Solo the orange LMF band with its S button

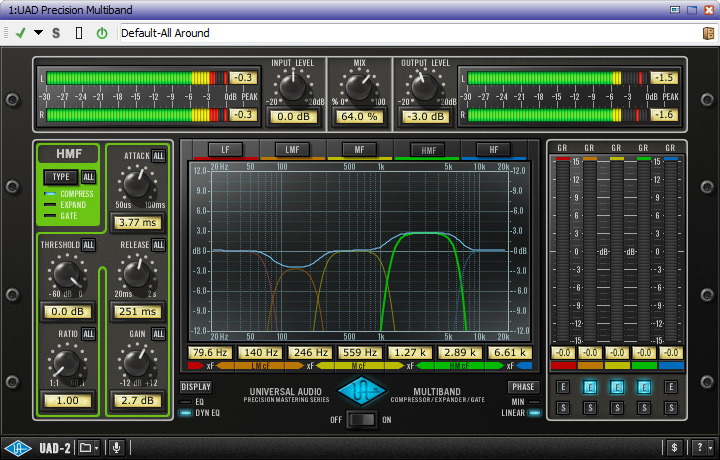(x=590, y=408)
